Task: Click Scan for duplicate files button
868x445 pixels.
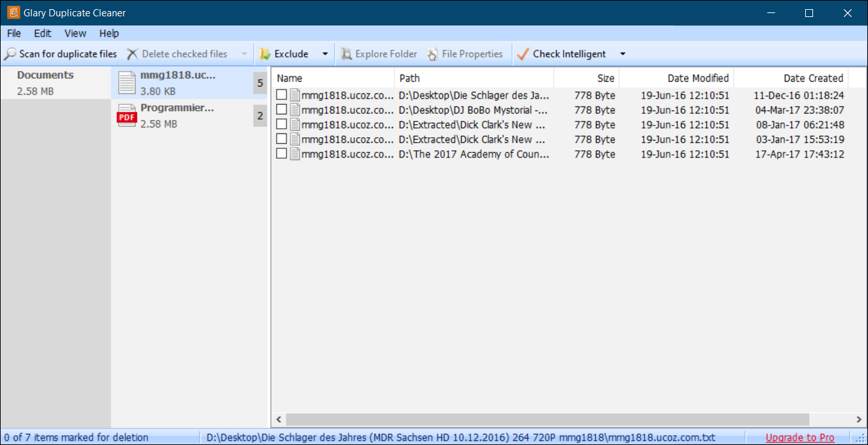Action: click(x=61, y=54)
